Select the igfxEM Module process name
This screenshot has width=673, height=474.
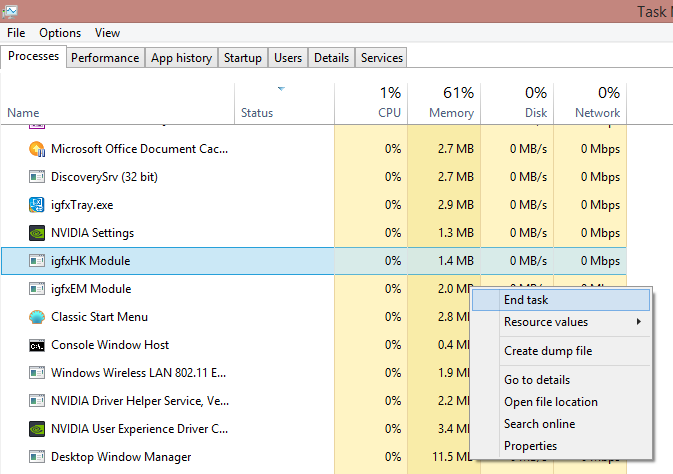coord(91,289)
